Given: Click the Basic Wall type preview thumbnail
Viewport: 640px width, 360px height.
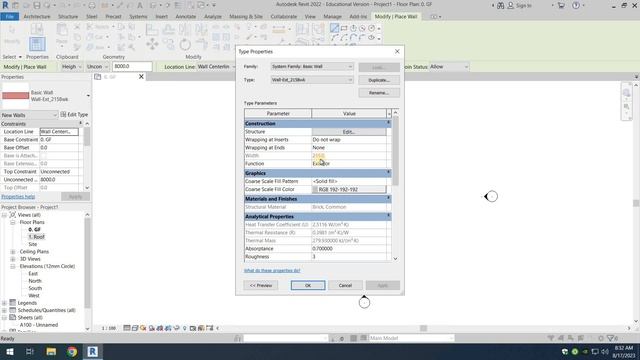Looking at the screenshot, I should click(16, 96).
